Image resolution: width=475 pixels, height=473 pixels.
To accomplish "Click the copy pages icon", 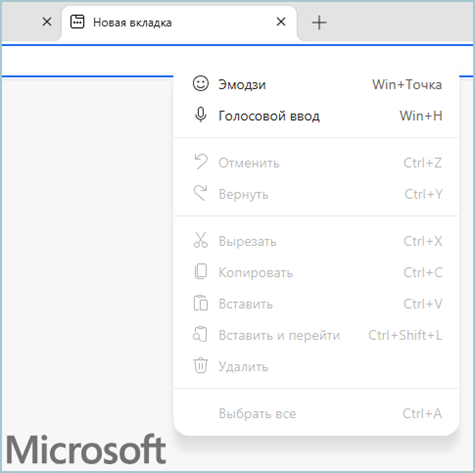I will click(x=201, y=272).
